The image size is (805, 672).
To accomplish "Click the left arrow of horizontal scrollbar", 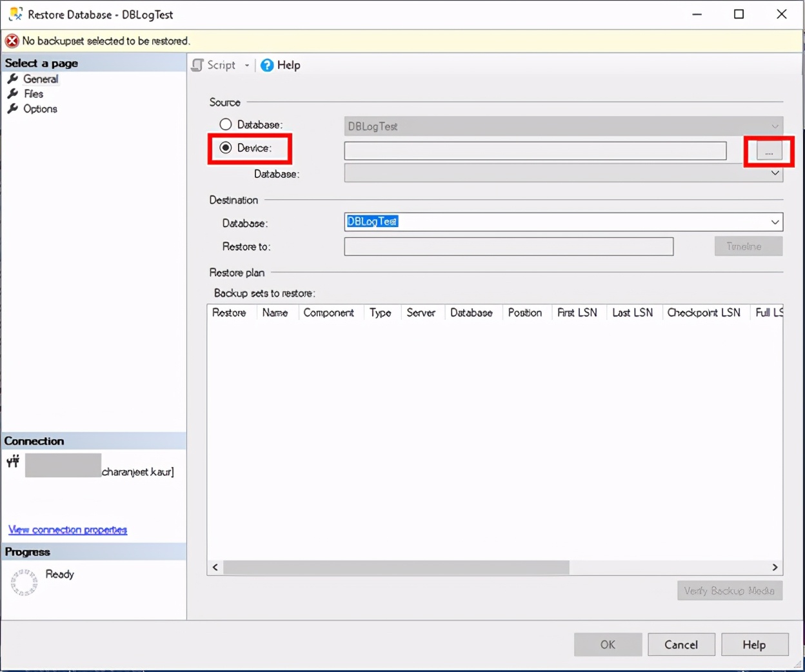I will point(215,568).
